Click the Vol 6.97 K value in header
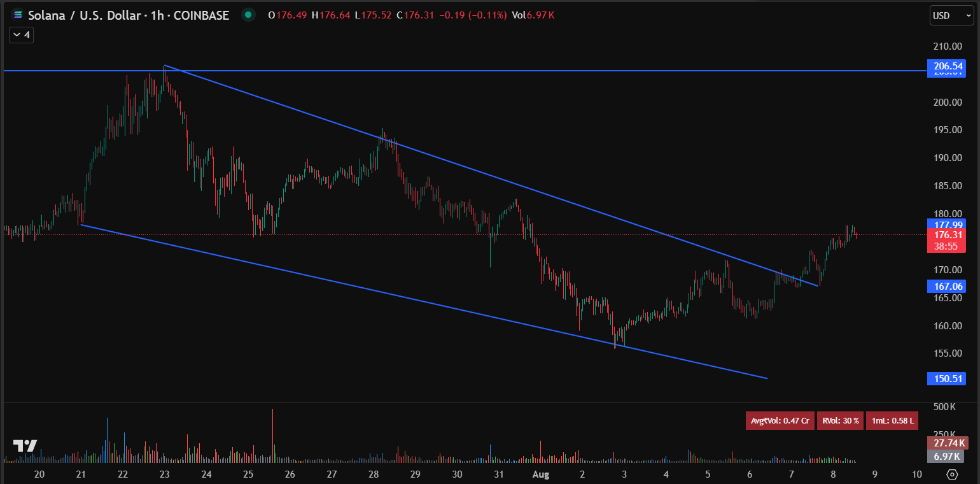980x484 pixels. pyautogui.click(x=533, y=15)
